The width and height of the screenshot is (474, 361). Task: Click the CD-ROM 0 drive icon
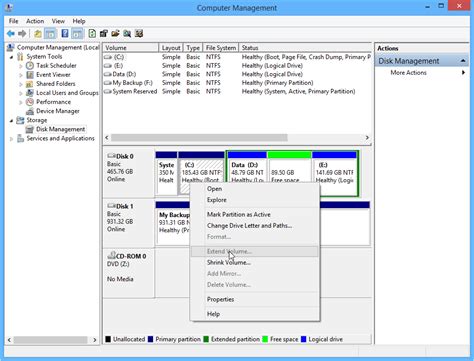111,256
